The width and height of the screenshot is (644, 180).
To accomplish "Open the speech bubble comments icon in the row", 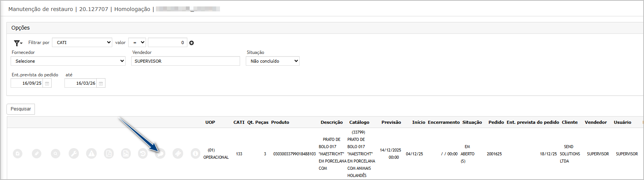I will click(x=160, y=153).
